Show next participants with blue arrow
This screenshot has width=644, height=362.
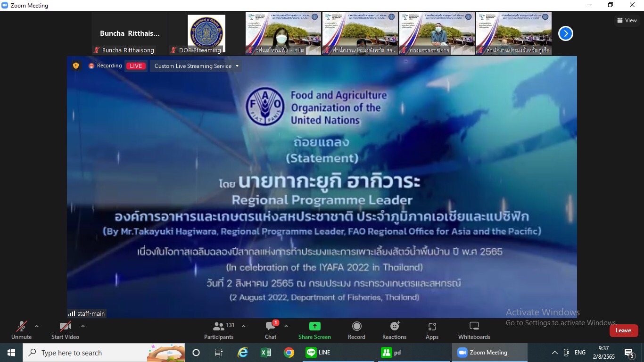coord(565,33)
